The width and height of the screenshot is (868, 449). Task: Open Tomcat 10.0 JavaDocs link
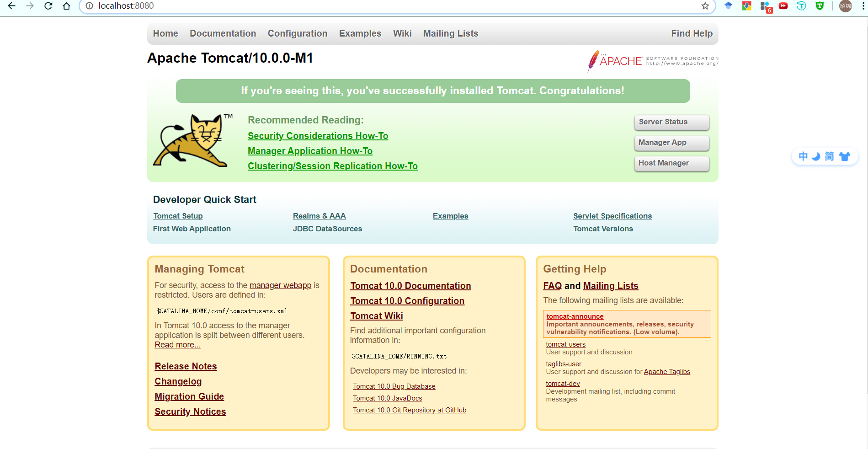tap(388, 398)
